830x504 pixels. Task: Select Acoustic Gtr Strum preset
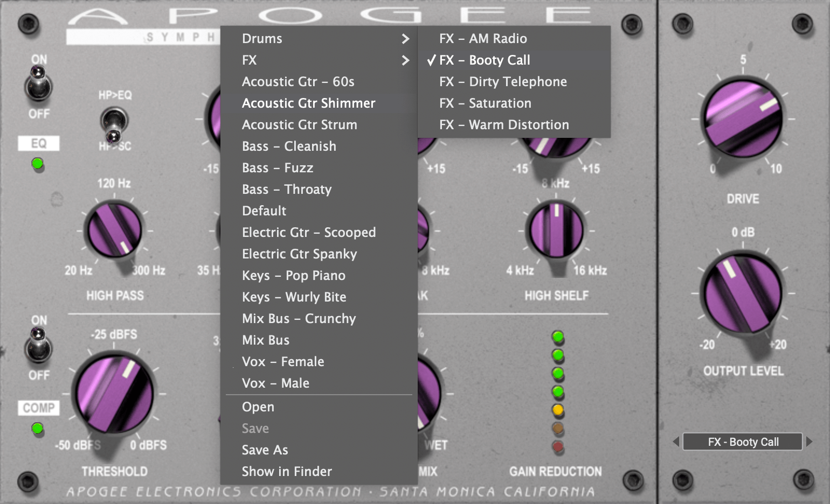(x=319, y=125)
